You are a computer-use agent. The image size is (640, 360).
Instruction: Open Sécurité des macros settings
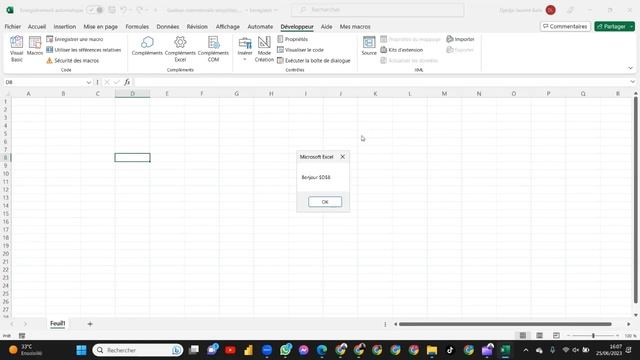[73, 60]
